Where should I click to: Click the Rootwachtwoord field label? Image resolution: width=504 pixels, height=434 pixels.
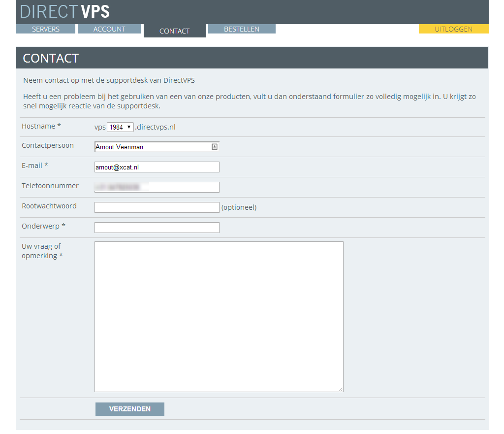[49, 206]
